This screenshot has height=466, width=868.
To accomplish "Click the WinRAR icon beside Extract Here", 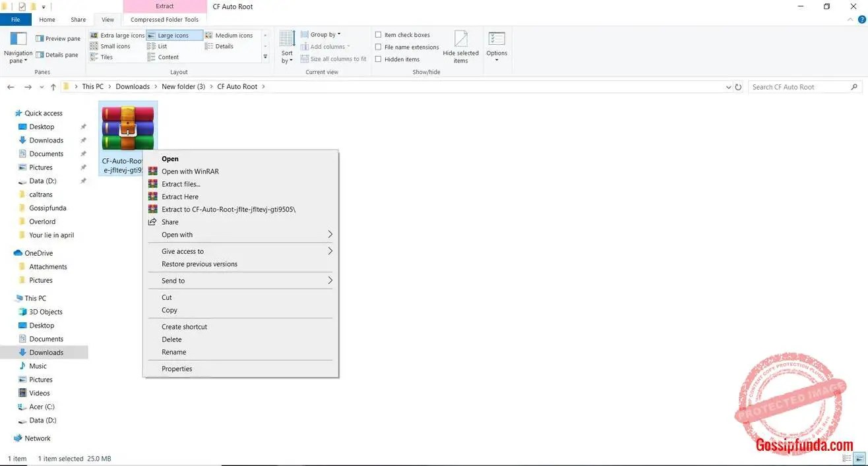I will 153,196.
